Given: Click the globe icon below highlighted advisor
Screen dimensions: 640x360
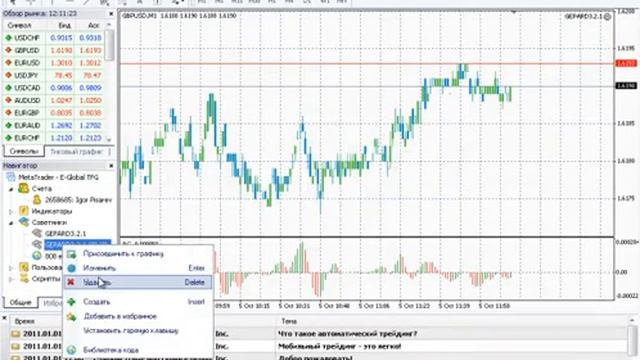Looking at the screenshot, I should click(x=37, y=256).
